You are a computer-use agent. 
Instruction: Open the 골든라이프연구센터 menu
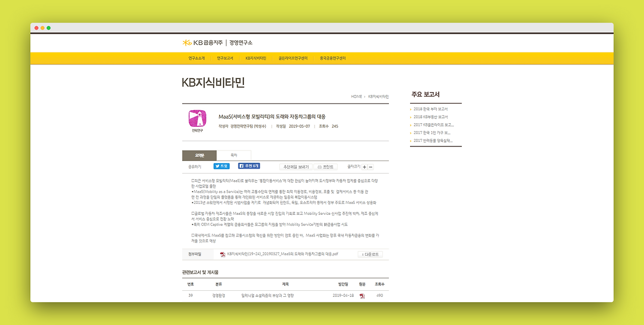293,58
